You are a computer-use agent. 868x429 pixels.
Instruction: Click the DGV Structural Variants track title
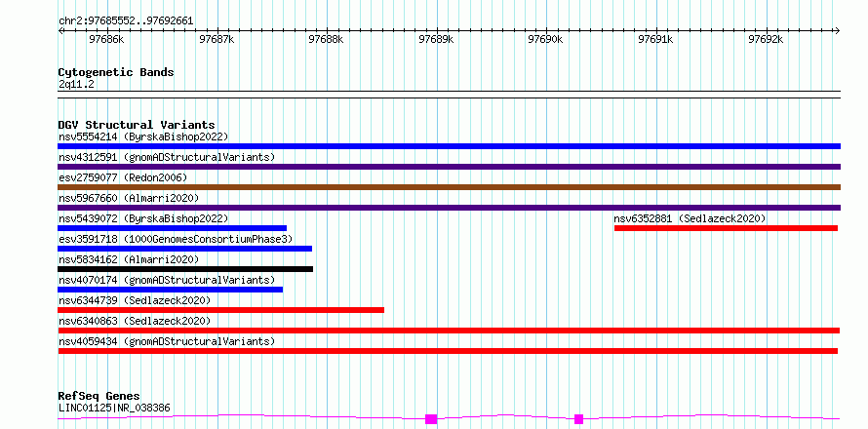pos(137,125)
